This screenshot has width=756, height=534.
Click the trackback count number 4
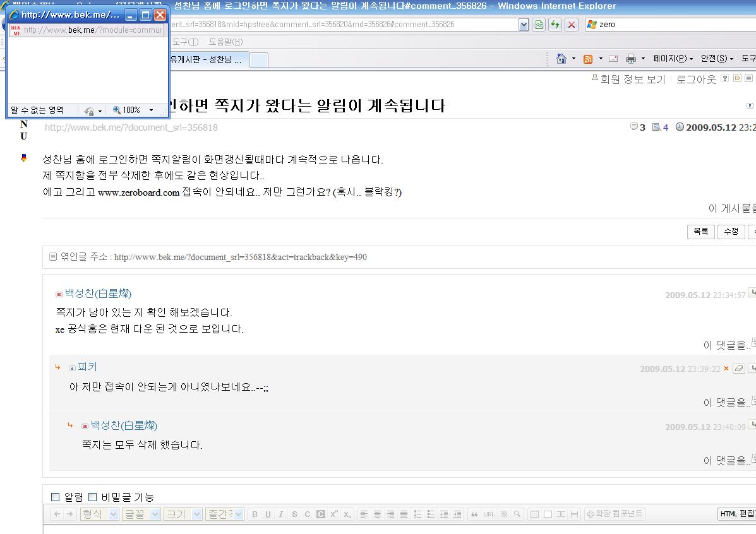pos(665,128)
